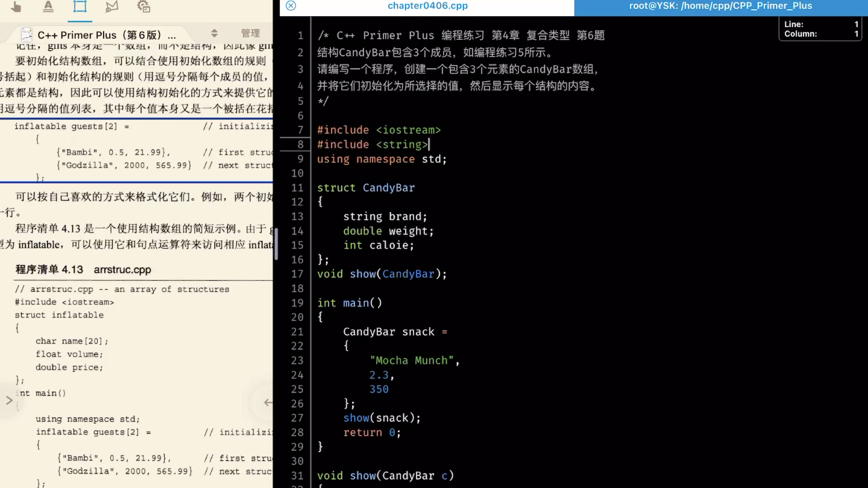Close the chapter0406.cpp tab
The width and height of the screenshot is (868, 488).
[291, 5]
